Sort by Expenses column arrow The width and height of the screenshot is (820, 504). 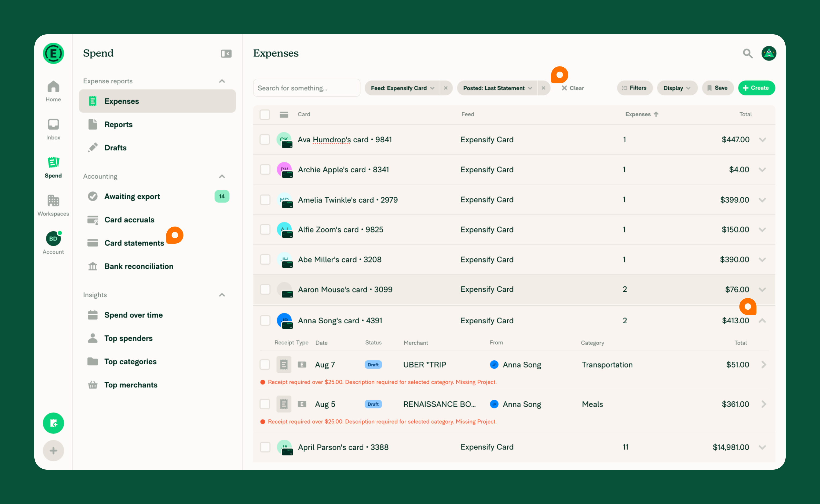656,114
